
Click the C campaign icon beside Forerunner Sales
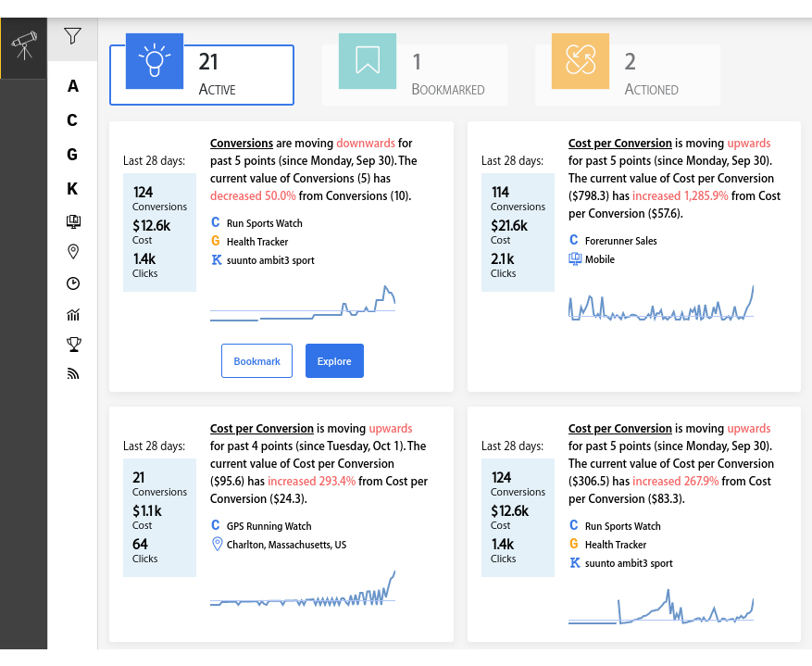tap(574, 240)
